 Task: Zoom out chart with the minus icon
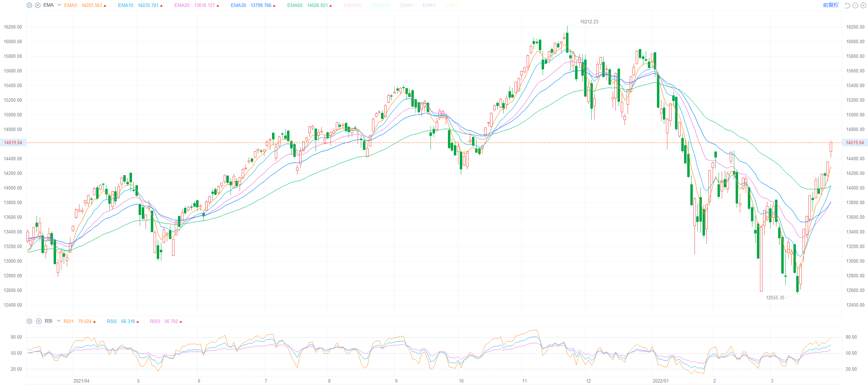pyautogui.click(x=855, y=5)
